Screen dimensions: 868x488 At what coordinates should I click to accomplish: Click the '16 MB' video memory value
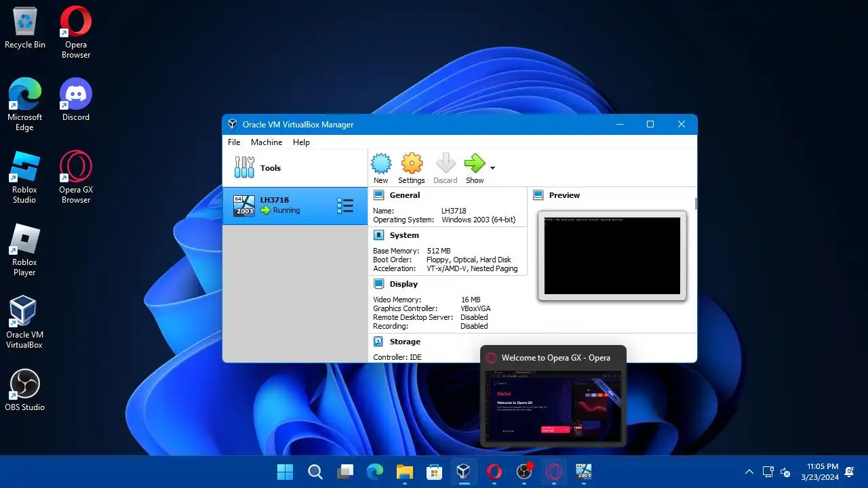click(471, 300)
